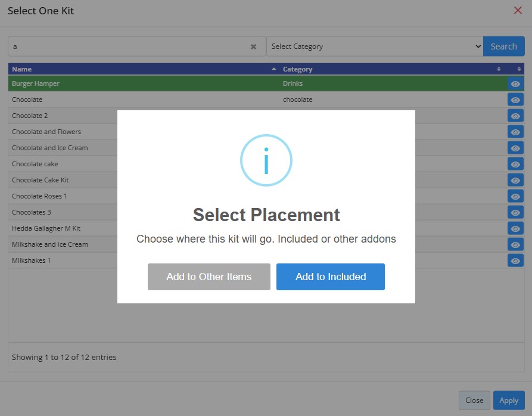Click the blue Search button
The height and width of the screenshot is (416, 532).
[x=504, y=46]
